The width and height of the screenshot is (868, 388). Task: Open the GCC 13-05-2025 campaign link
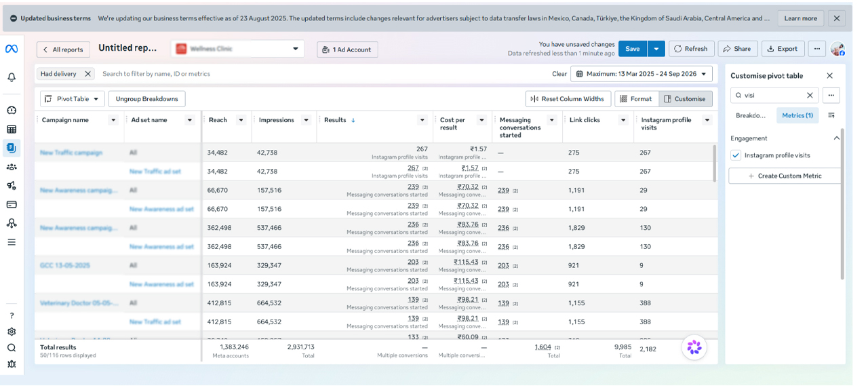tap(65, 265)
